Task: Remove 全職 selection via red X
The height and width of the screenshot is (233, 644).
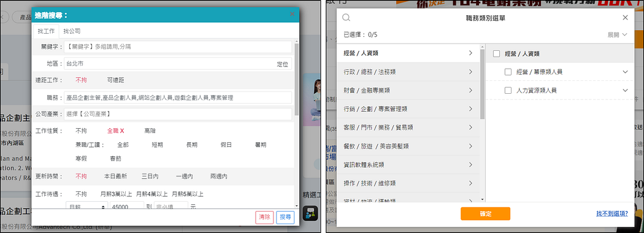Action: (x=122, y=131)
